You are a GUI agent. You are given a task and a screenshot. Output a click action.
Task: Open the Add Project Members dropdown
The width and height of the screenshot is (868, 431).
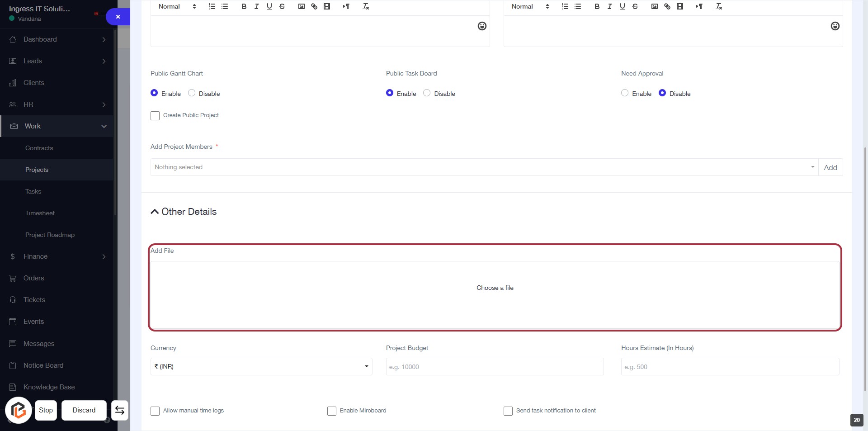click(x=484, y=167)
